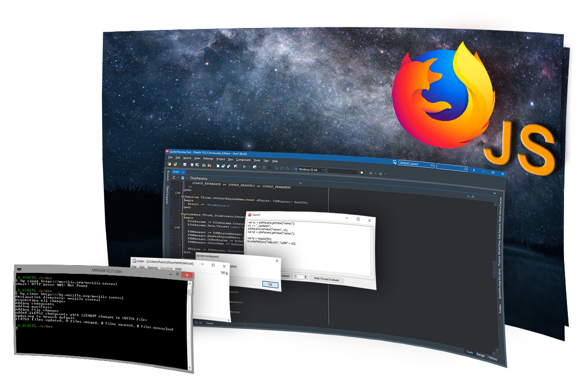Screen dimensions: 588x392
Task: Open the Default Layout dropdown
Action: [416, 165]
